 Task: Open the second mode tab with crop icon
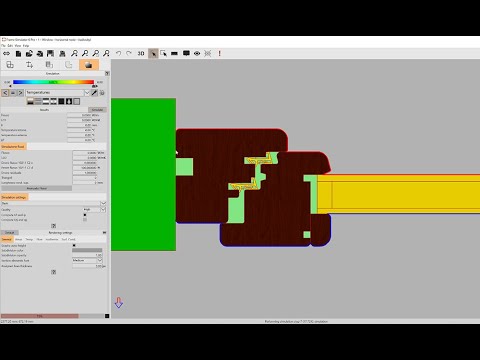click(29, 65)
